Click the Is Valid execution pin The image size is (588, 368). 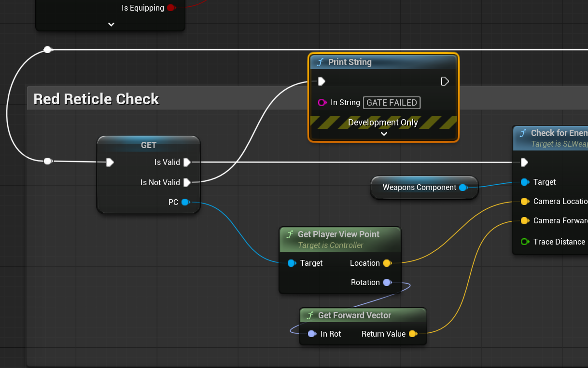pyautogui.click(x=187, y=162)
